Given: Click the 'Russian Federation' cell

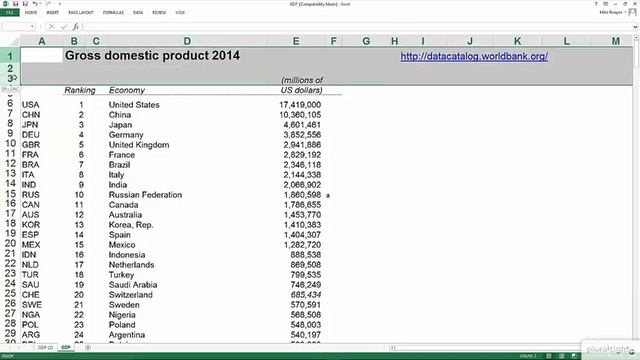Looking at the screenshot, I should pos(145,195).
